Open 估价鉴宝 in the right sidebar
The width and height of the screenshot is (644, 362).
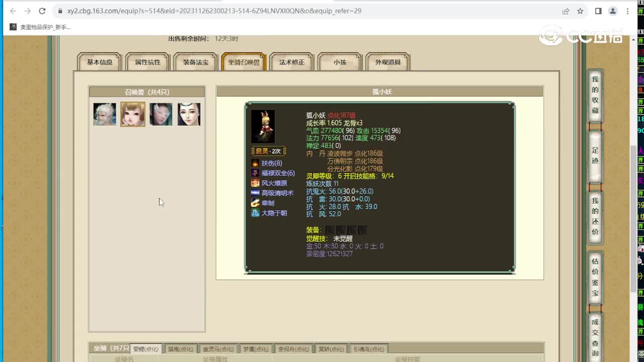pyautogui.click(x=595, y=277)
